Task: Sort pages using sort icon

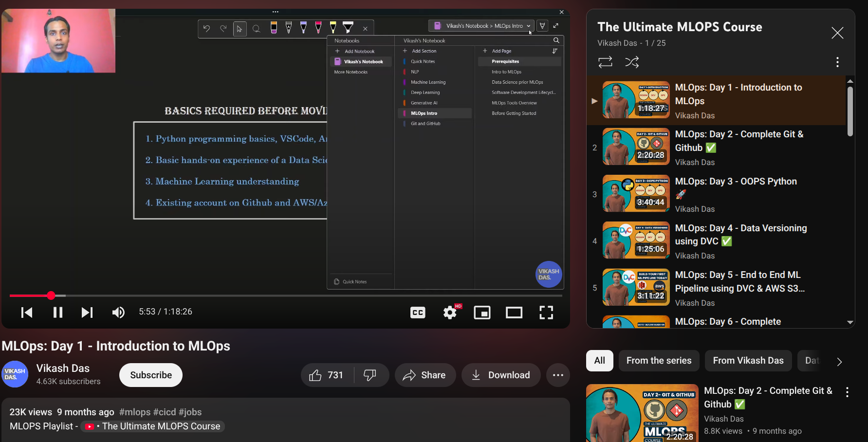Action: point(554,51)
